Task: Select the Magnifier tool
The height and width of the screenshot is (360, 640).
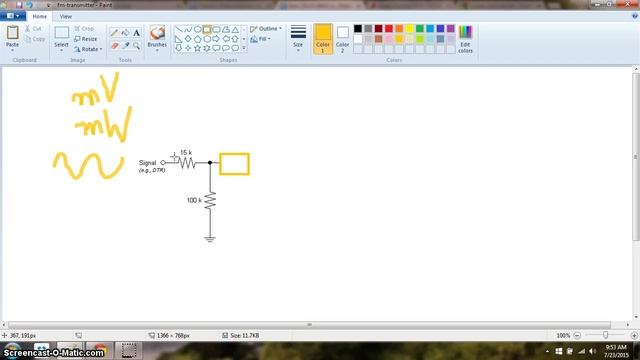Action: pyautogui.click(x=137, y=46)
